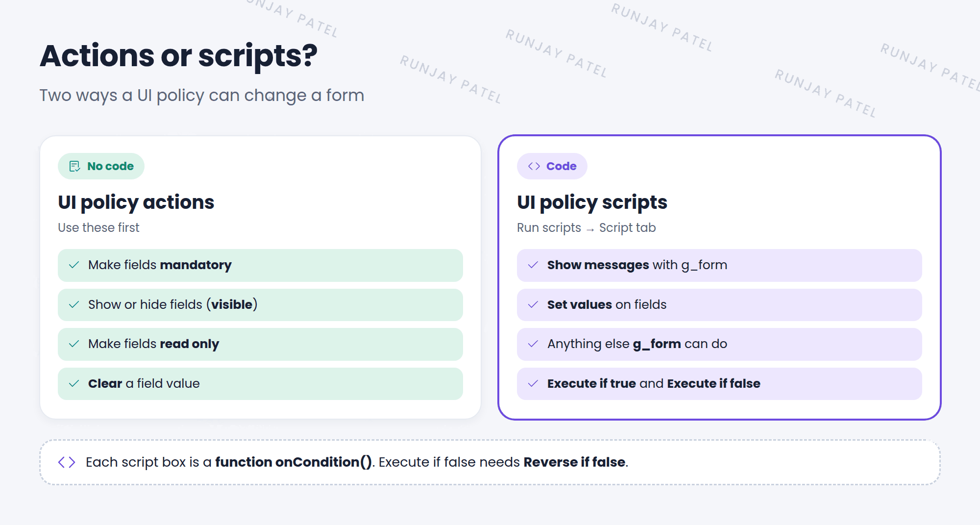Screen dimensions: 980x525
Task: Click the Anything else g_form can do text
Action: pyautogui.click(x=637, y=344)
